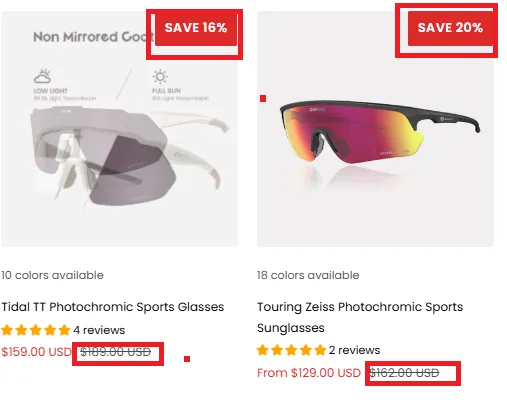Click the 10 colors available text
507x400 pixels.
(x=52, y=275)
